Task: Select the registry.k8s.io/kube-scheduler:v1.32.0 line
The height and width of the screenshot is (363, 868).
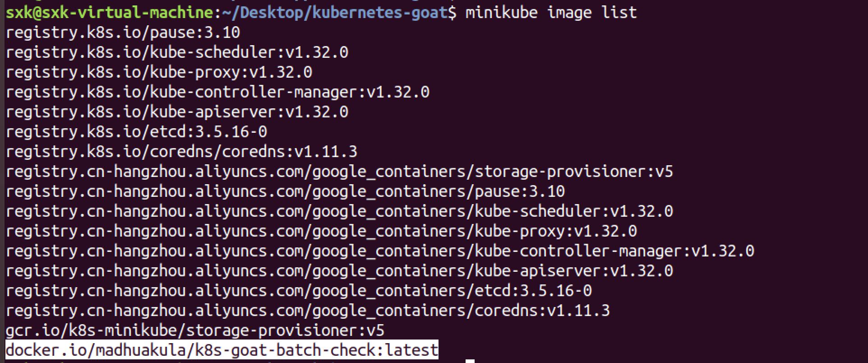Action: click(x=177, y=52)
